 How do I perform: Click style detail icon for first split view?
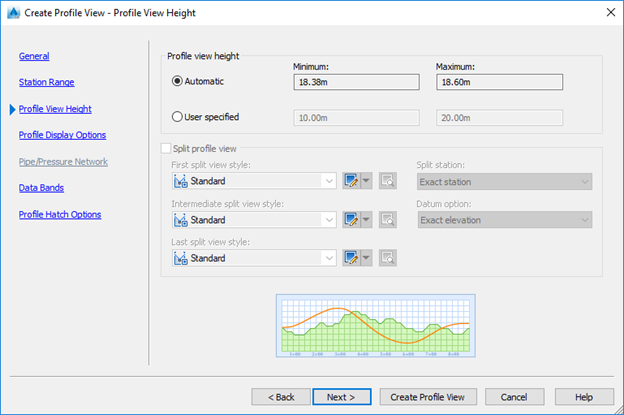pyautogui.click(x=388, y=181)
